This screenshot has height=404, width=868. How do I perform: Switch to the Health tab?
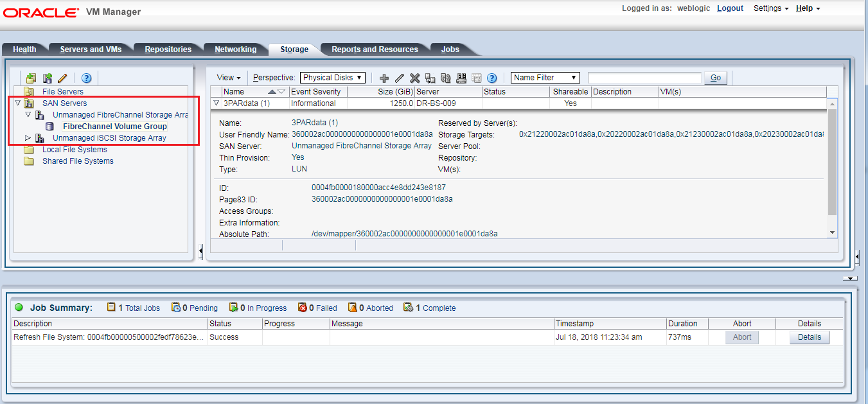pos(24,49)
